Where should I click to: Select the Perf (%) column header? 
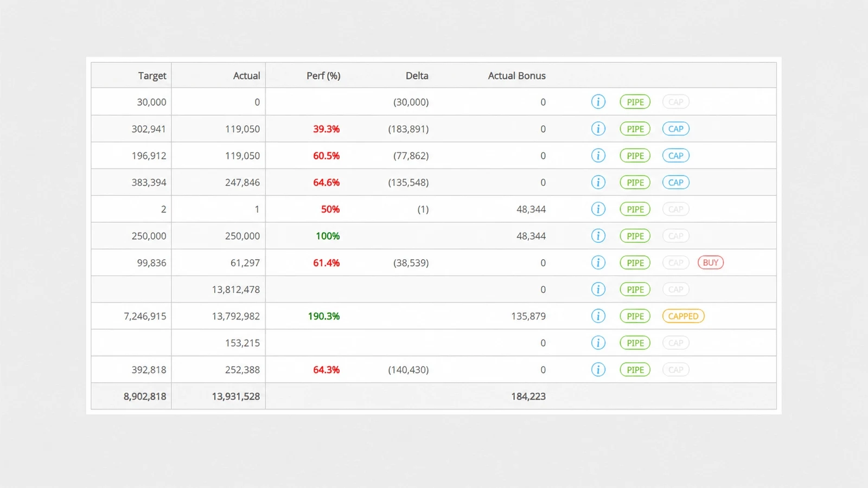click(x=323, y=76)
